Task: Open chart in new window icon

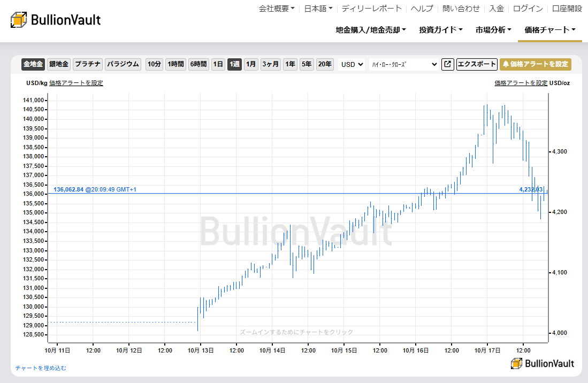Action: pos(447,64)
